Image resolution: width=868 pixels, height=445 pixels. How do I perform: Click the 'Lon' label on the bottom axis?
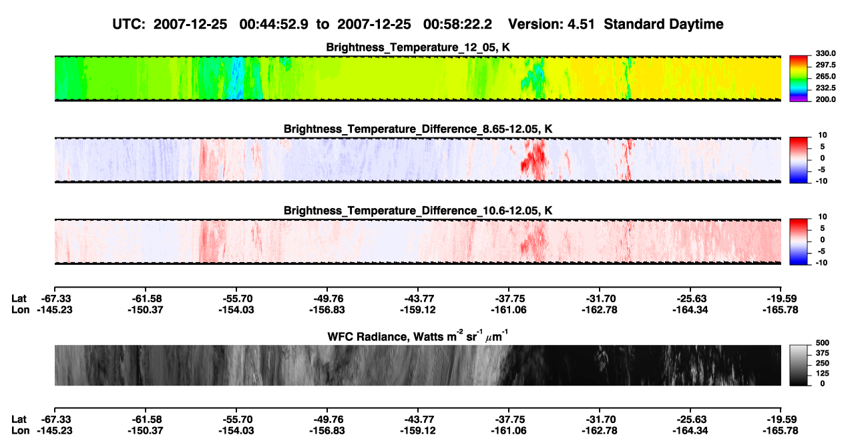click(x=19, y=430)
